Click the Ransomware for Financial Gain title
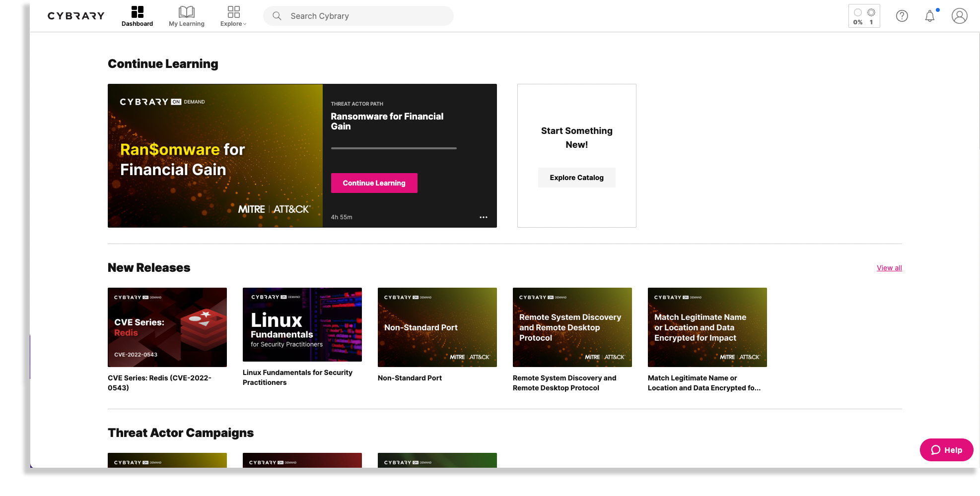Image resolution: width=980 pixels, height=496 pixels. tap(387, 122)
